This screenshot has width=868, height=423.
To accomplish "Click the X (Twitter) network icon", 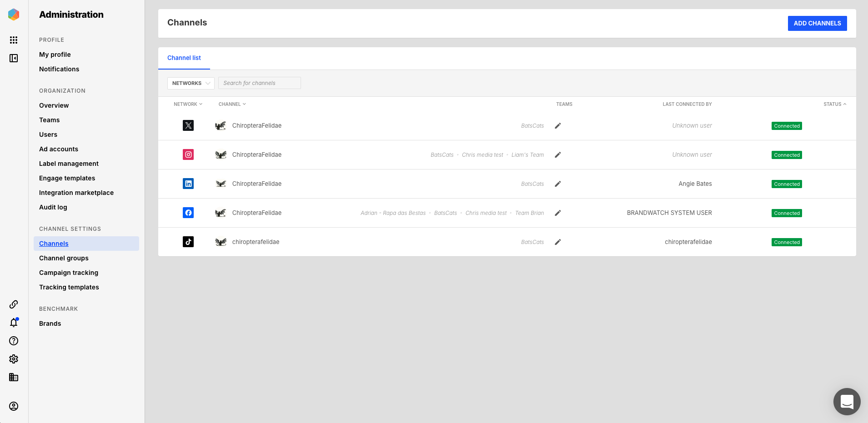I will (188, 125).
